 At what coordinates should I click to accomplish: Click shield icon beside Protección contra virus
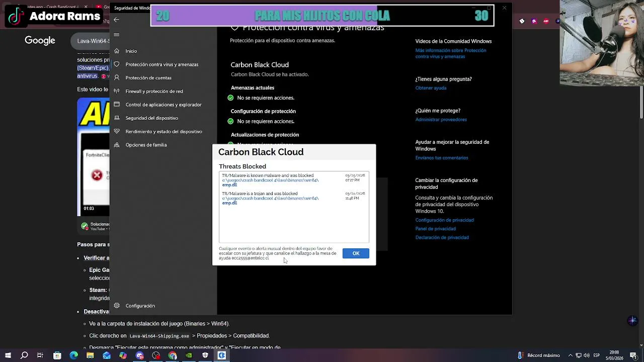(117, 64)
